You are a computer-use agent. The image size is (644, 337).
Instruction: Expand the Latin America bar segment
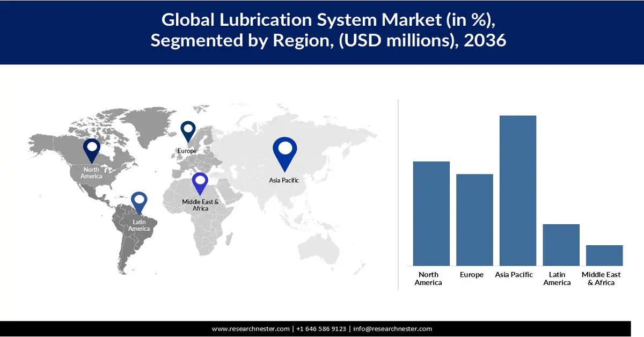pos(561,244)
